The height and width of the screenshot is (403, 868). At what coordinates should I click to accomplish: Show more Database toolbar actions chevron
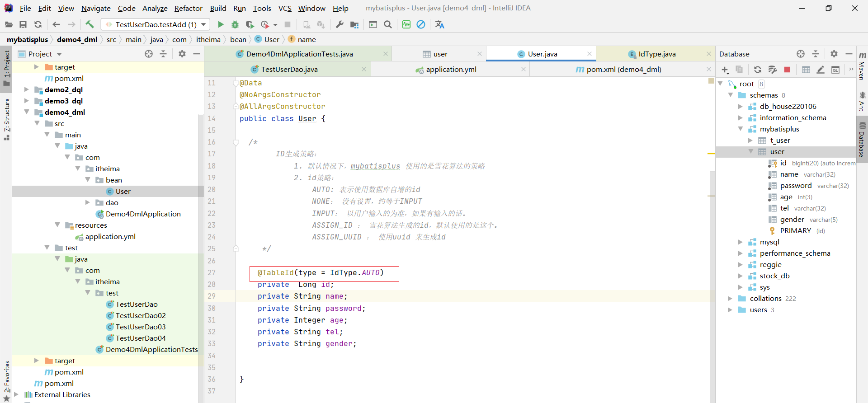pyautogui.click(x=851, y=70)
